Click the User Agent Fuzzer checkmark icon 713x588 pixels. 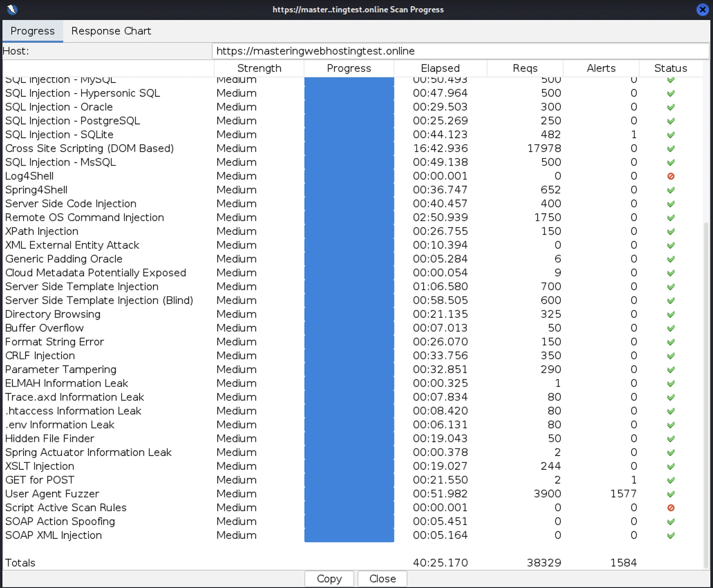pos(670,494)
